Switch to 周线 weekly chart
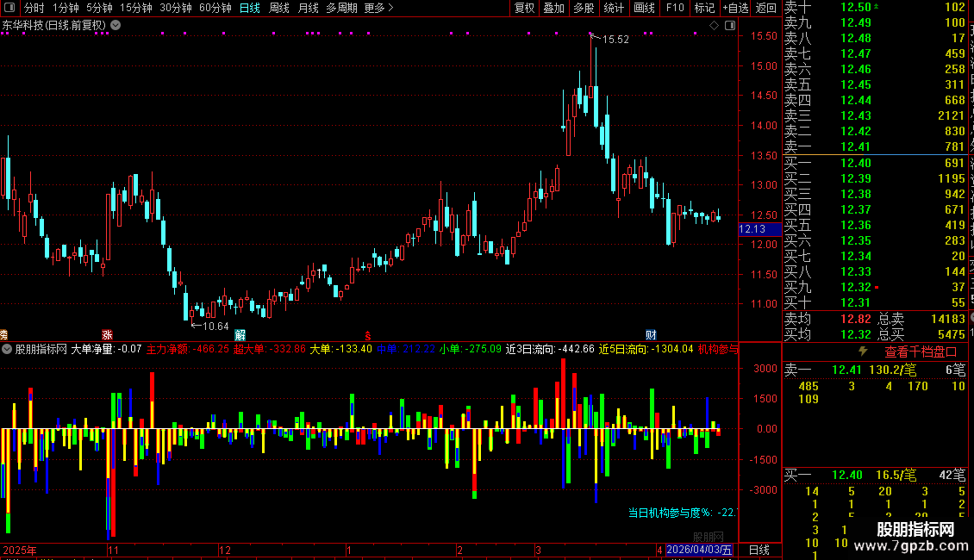The image size is (974, 560). (279, 8)
